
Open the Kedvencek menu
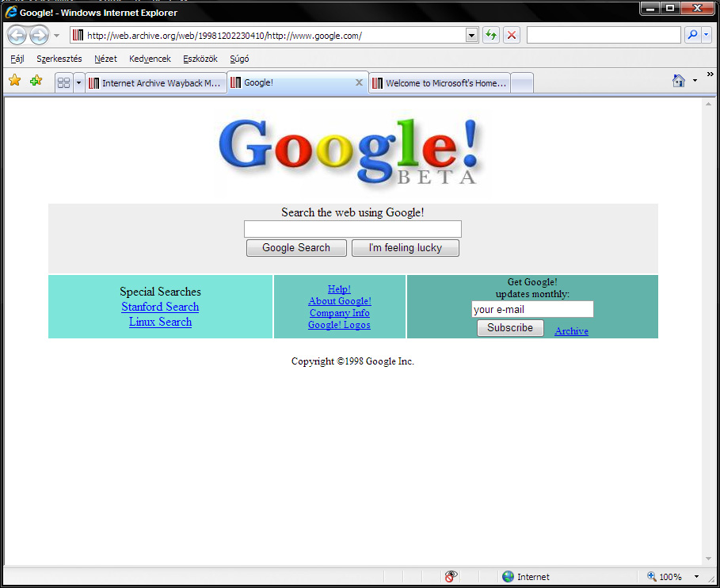150,59
